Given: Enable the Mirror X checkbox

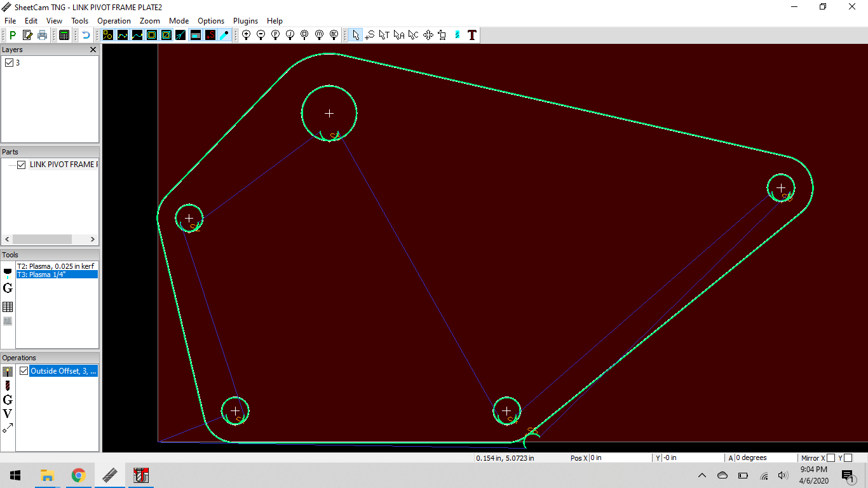Looking at the screenshot, I should coord(831,458).
